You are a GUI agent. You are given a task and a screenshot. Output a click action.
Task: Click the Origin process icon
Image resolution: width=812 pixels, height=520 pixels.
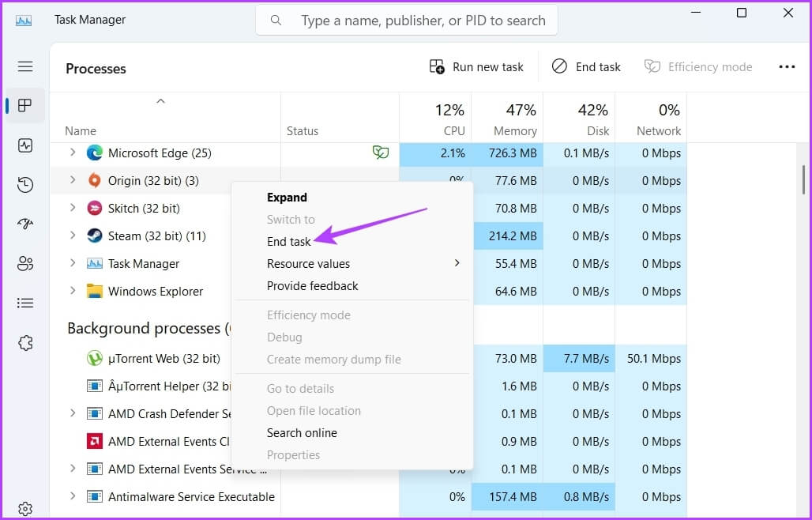pyautogui.click(x=94, y=180)
